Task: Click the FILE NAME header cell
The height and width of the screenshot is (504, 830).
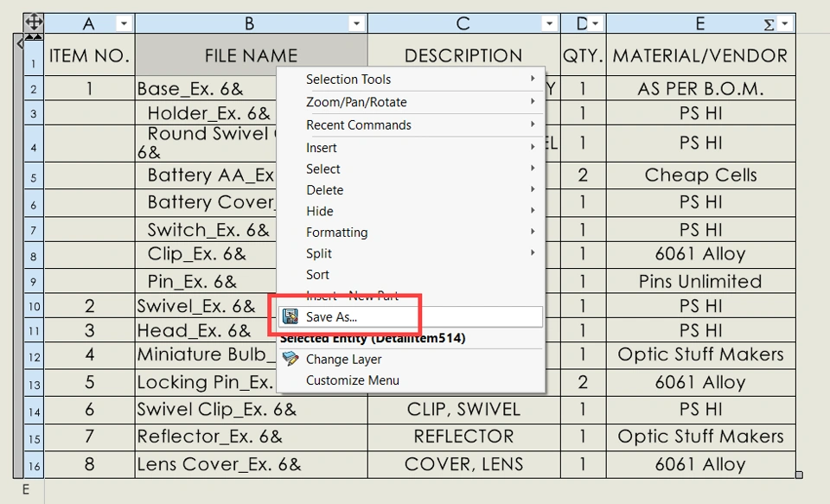Action: (252, 55)
